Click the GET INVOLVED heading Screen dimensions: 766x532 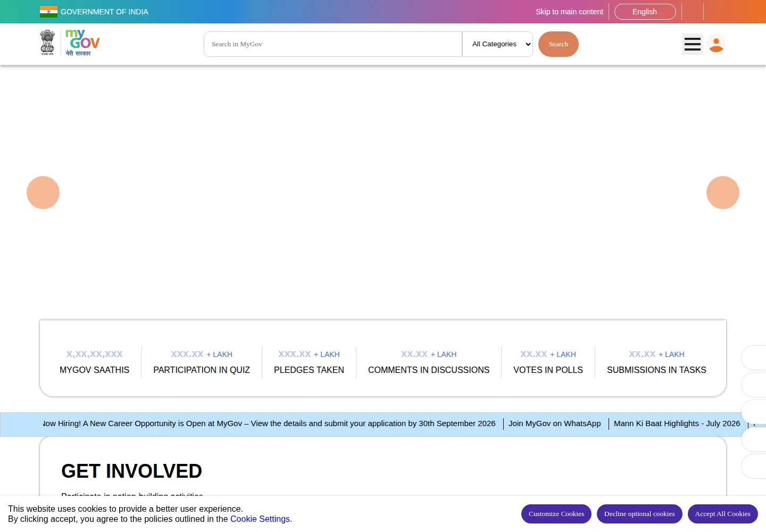click(x=131, y=471)
